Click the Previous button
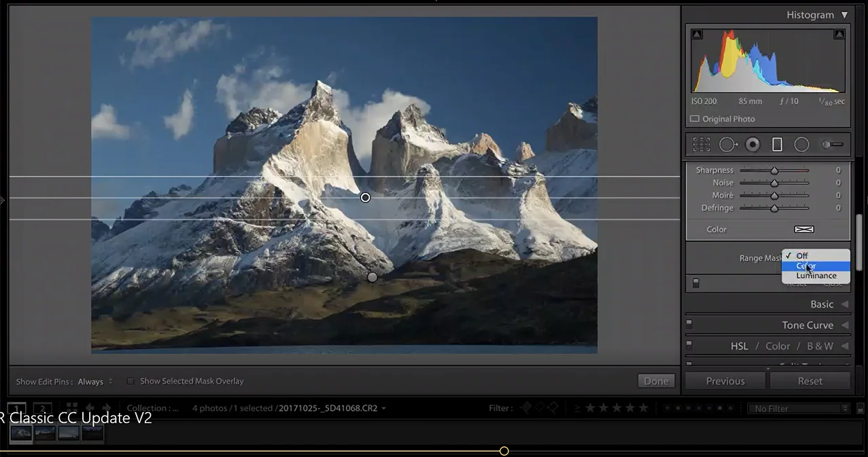 tap(725, 381)
